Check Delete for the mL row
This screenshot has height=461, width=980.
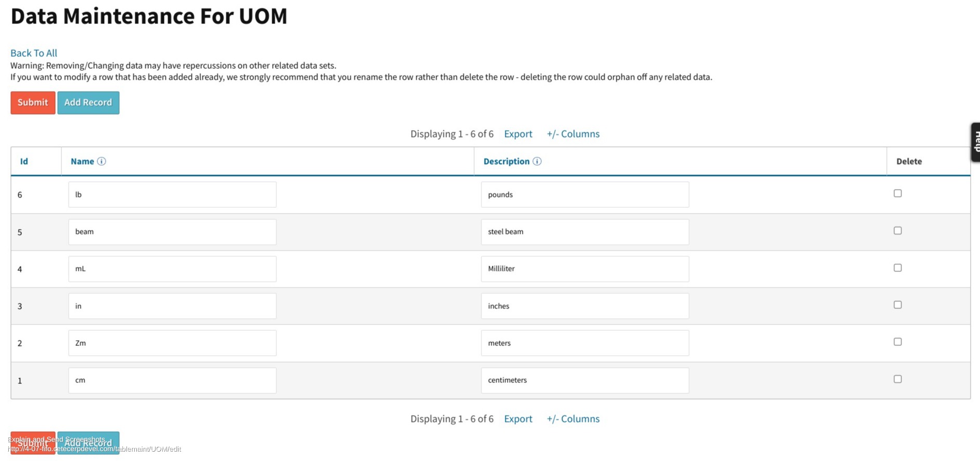tap(898, 268)
